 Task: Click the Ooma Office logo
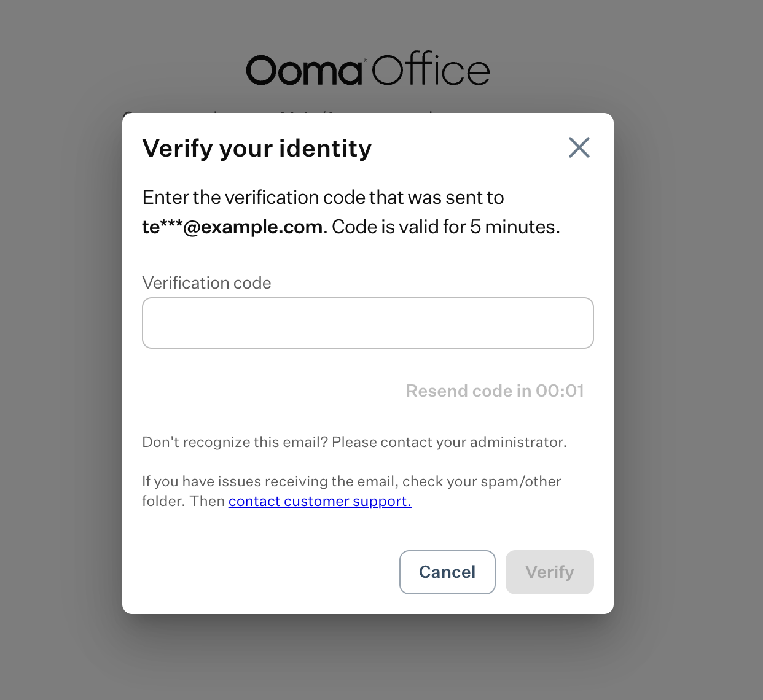[x=367, y=69]
